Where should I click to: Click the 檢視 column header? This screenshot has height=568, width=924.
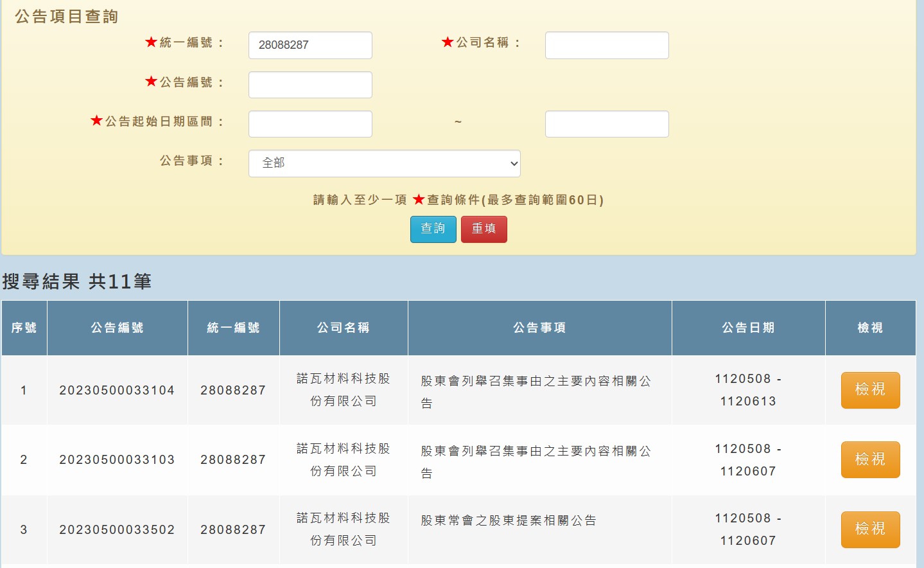tap(870, 328)
